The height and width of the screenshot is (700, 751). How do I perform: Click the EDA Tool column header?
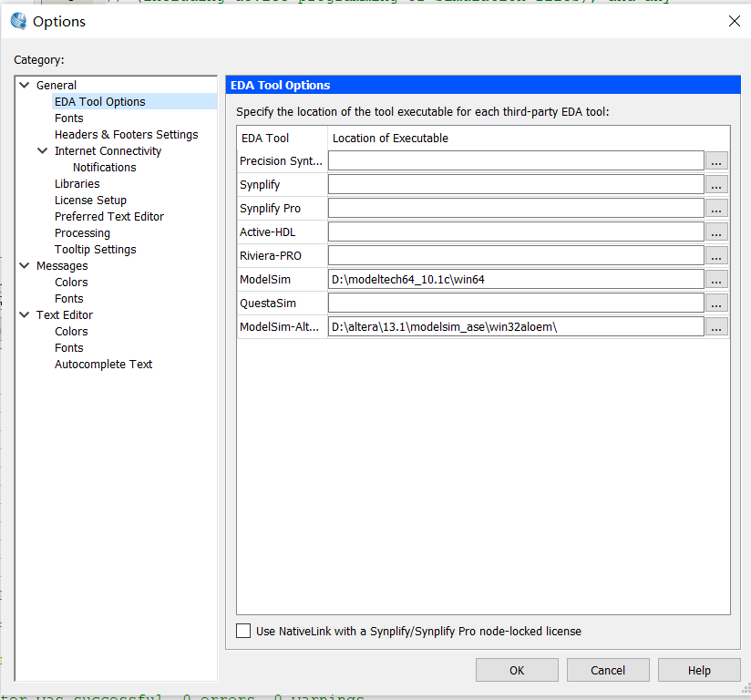tap(283, 138)
